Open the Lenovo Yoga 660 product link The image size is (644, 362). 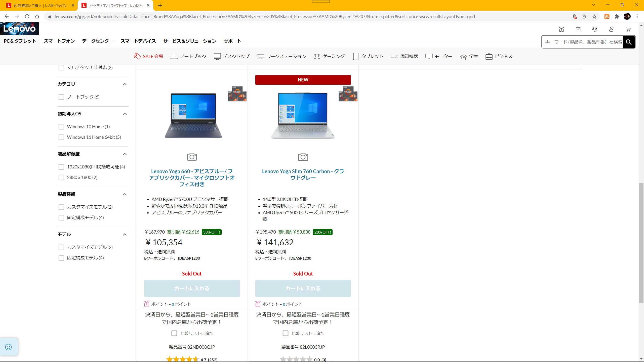click(192, 178)
